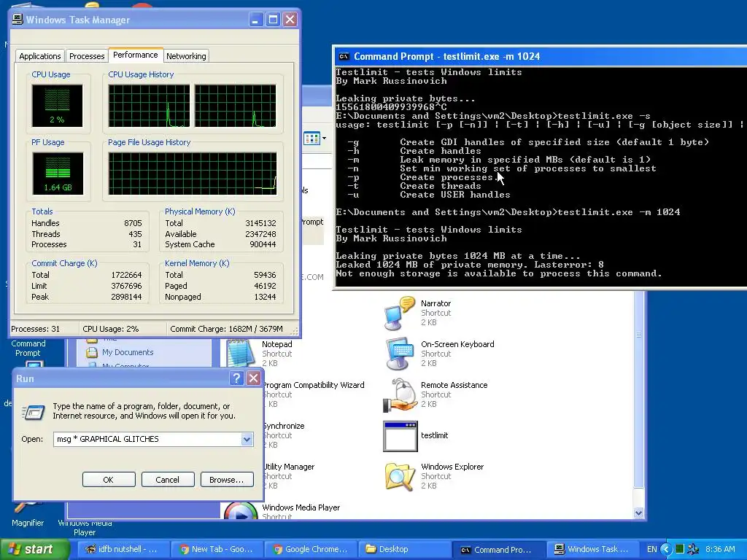Open the Views dropdown arrow in Explorer
747x560 pixels.
(x=325, y=139)
